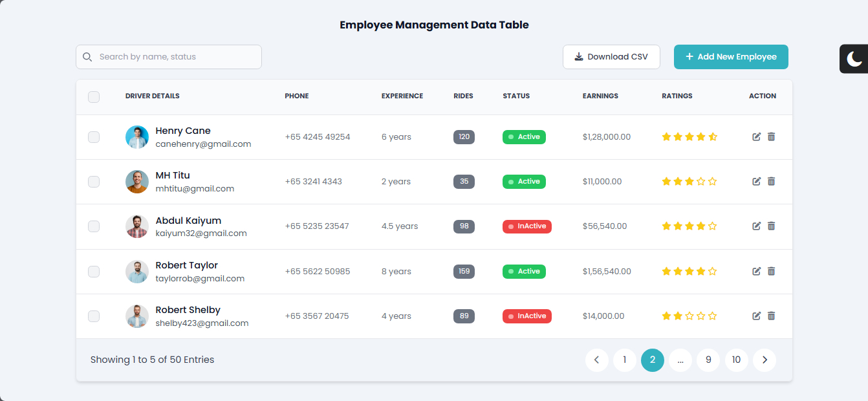The width and height of the screenshot is (868, 401).
Task: Open edit for Robert Shelby
Action: click(756, 316)
